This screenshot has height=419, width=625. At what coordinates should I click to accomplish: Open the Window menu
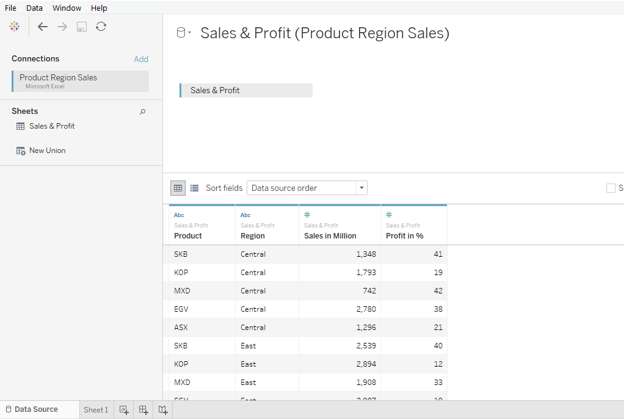pos(67,8)
